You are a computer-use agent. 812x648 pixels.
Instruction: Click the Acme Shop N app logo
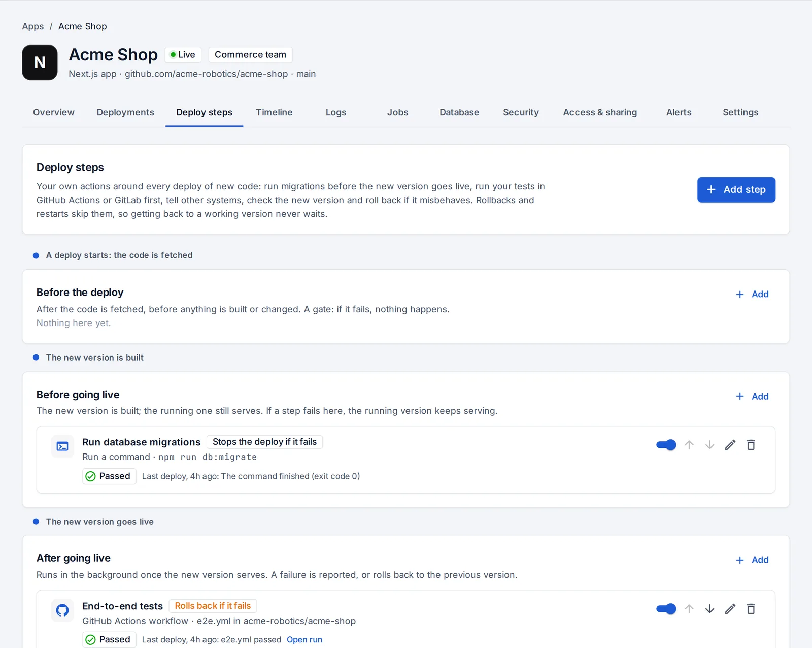click(40, 62)
